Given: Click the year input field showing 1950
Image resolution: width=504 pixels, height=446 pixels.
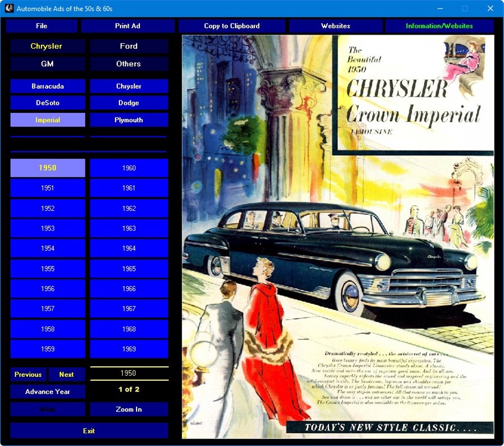Looking at the screenshot, I should [129, 373].
